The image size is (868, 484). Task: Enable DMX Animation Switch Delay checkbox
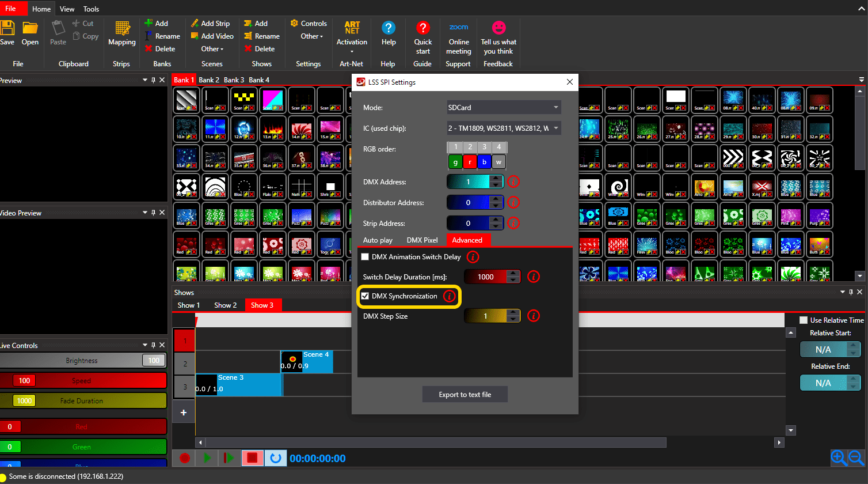[365, 257]
